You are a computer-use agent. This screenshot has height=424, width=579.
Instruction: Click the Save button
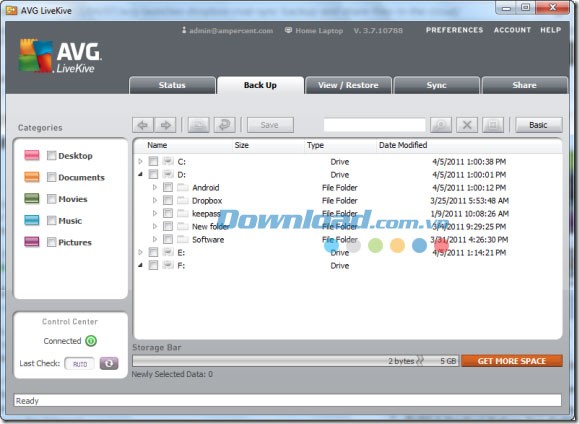pos(270,125)
